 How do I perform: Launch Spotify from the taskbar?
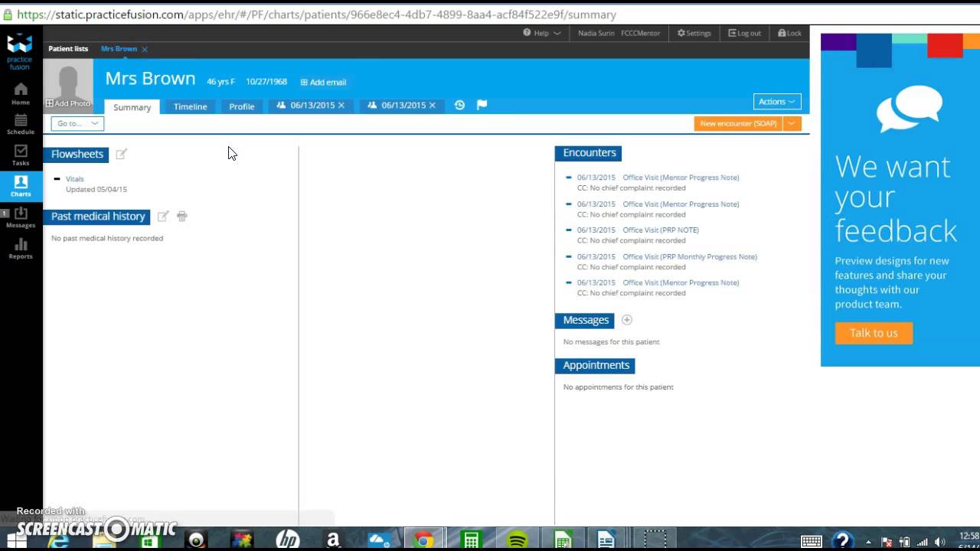(x=517, y=540)
